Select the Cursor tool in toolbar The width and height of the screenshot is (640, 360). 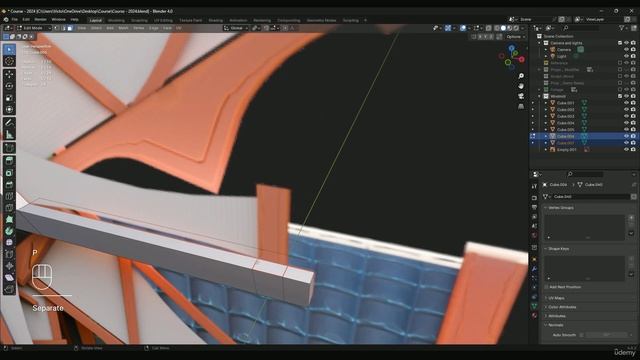(x=9, y=61)
